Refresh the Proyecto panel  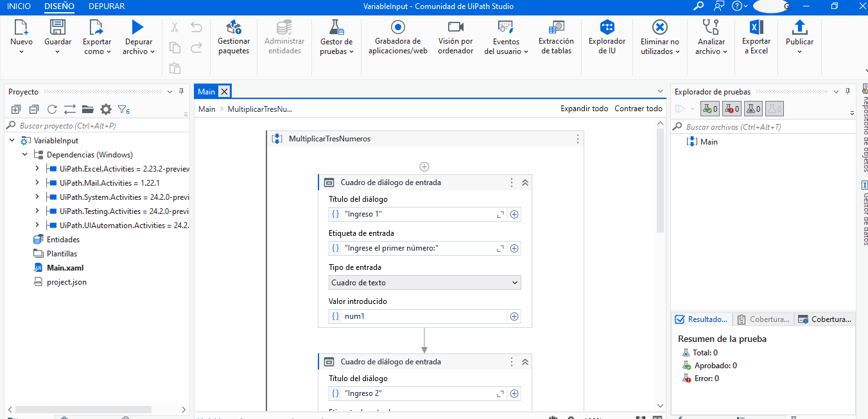pos(52,109)
